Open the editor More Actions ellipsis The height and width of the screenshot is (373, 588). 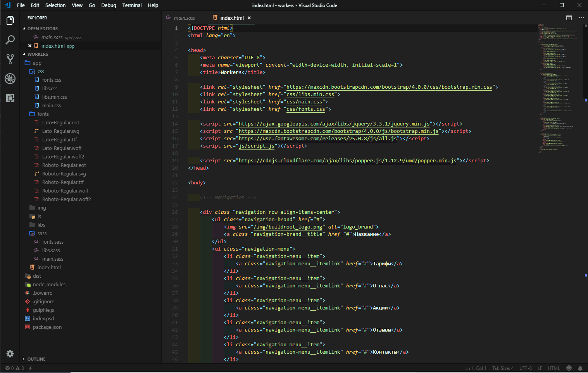[x=581, y=18]
